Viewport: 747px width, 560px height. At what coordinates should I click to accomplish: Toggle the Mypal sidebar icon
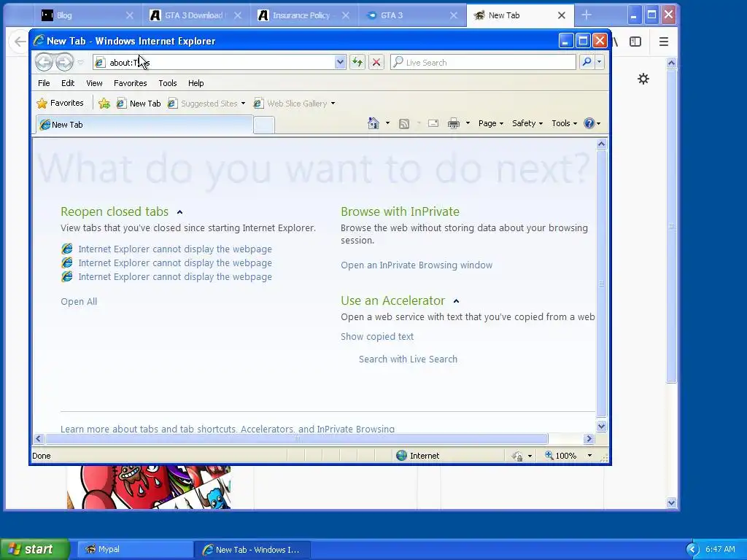pyautogui.click(x=635, y=42)
